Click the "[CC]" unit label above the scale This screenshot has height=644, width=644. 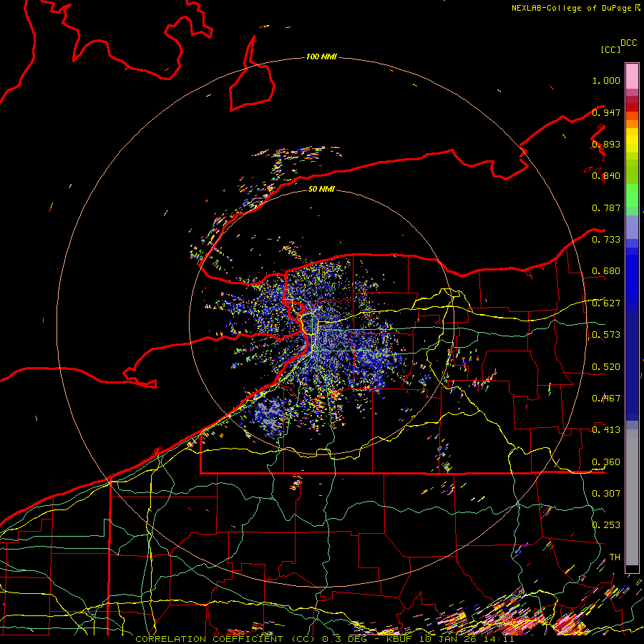[x=611, y=49]
